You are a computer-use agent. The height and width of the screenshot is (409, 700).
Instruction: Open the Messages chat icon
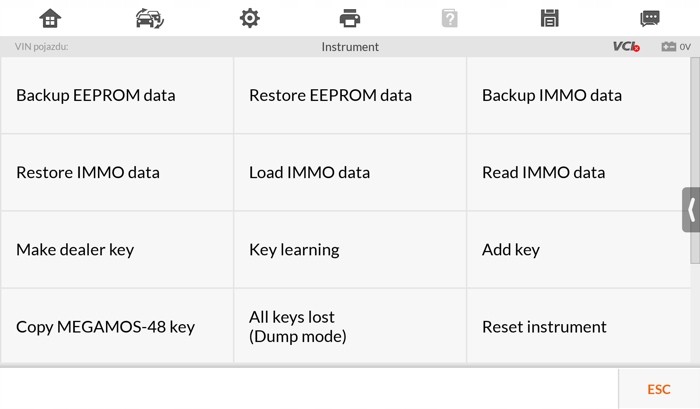point(650,18)
